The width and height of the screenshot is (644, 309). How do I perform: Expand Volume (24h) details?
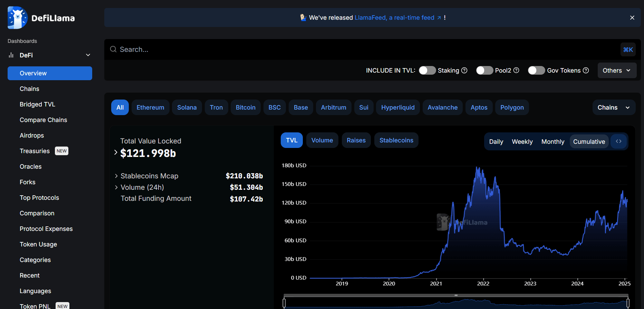(x=116, y=187)
